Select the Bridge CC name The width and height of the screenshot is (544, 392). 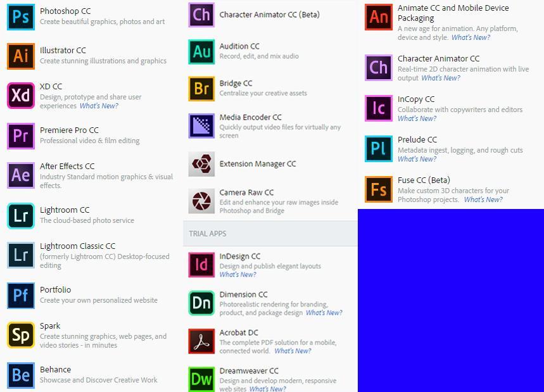[236, 83]
